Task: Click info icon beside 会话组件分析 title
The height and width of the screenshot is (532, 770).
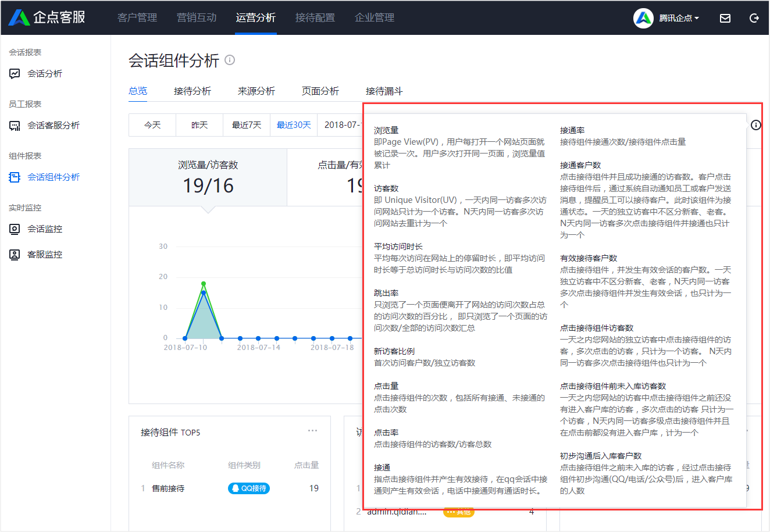Action: (230, 60)
